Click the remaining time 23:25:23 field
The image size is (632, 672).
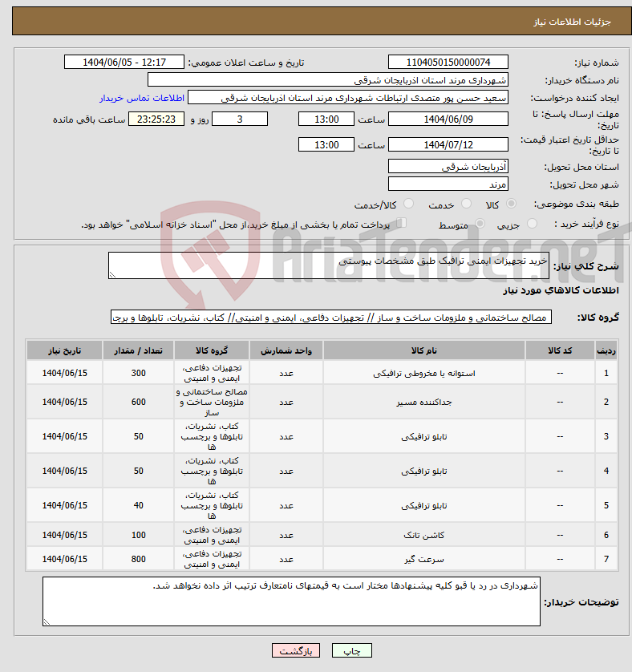point(156,119)
